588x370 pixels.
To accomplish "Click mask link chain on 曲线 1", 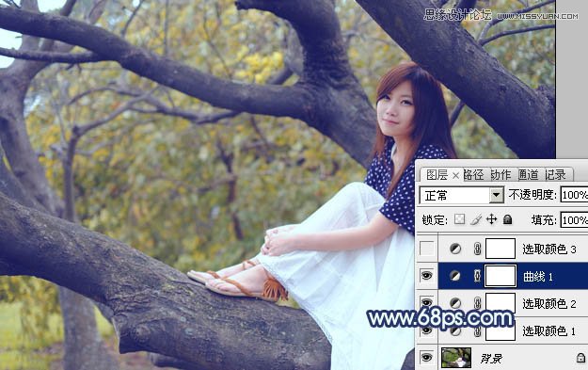I will click(477, 276).
